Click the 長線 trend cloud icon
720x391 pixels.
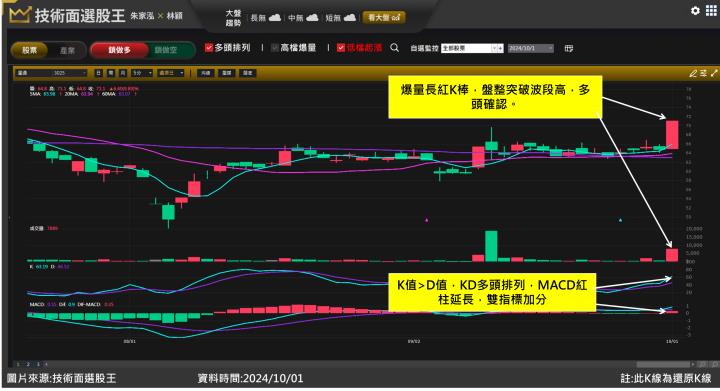click(275, 17)
